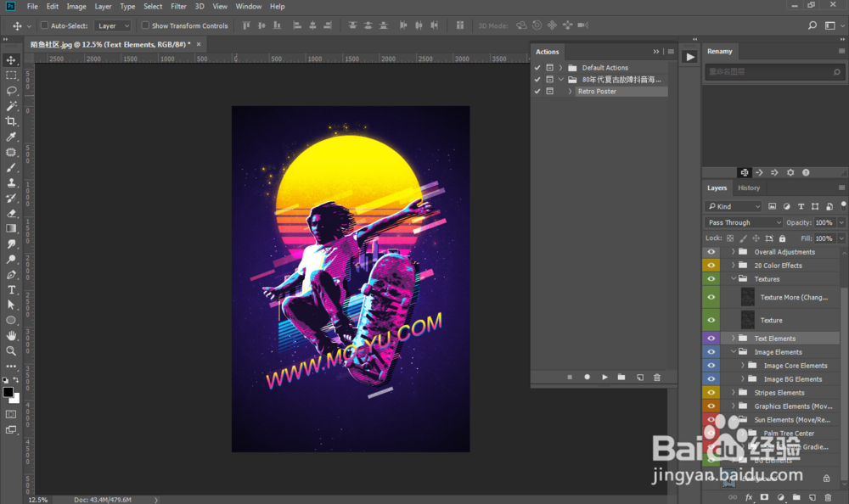Select the Eraser tool

click(x=11, y=213)
